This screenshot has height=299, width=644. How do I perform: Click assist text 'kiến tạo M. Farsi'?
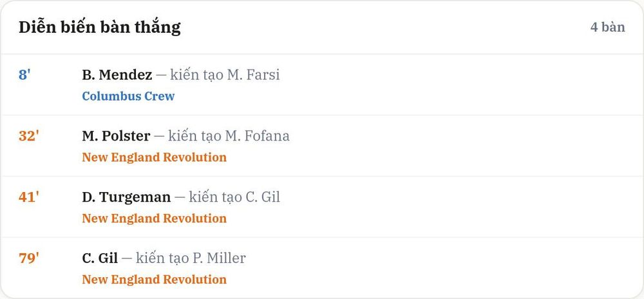(x=225, y=75)
